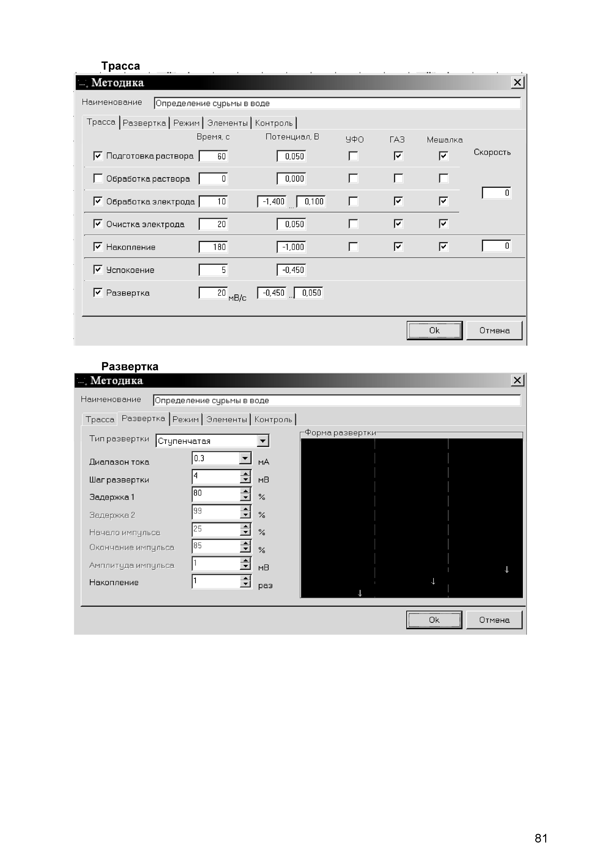
Task: Switch to Развертка tab in upper dialog
Action: pos(144,123)
